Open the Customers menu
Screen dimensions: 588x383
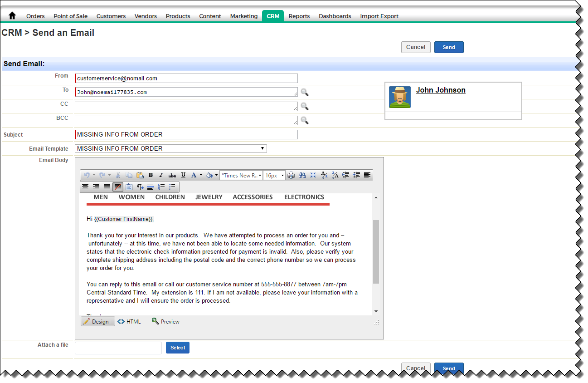click(x=111, y=16)
